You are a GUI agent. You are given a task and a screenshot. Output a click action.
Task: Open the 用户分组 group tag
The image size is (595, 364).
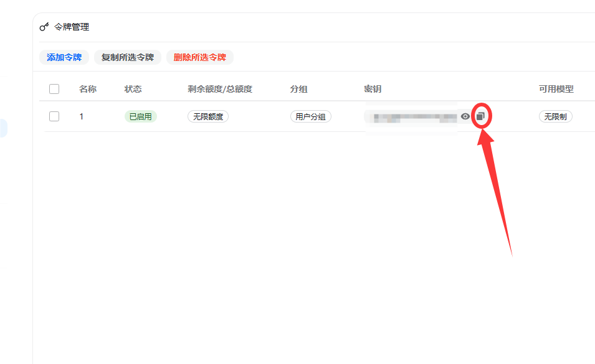(310, 116)
